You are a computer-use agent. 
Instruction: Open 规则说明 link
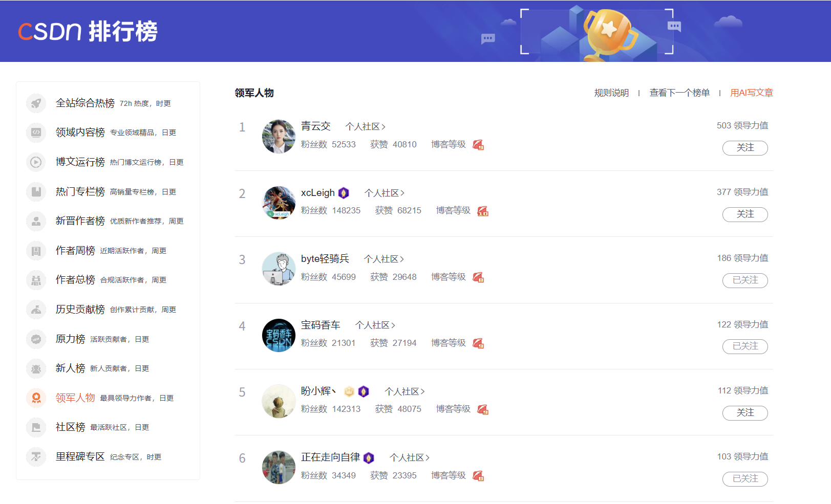[x=611, y=93]
